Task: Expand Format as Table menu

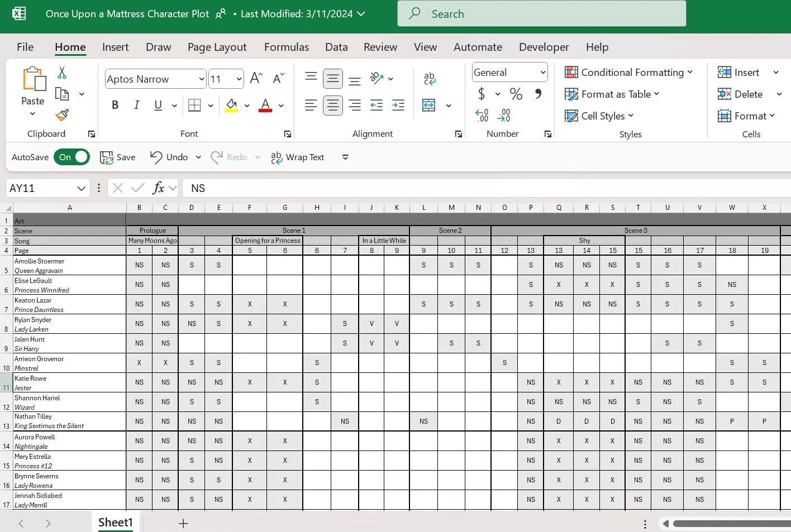Action: pyautogui.click(x=612, y=94)
